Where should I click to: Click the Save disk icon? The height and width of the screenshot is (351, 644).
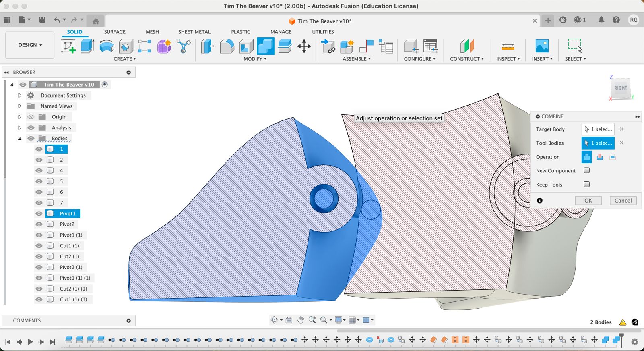click(x=42, y=20)
